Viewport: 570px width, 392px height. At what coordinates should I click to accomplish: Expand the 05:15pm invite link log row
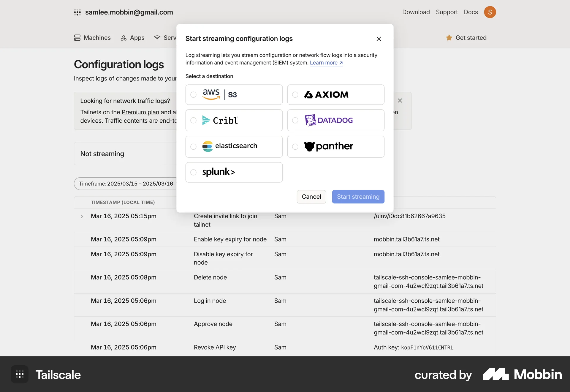(82, 216)
